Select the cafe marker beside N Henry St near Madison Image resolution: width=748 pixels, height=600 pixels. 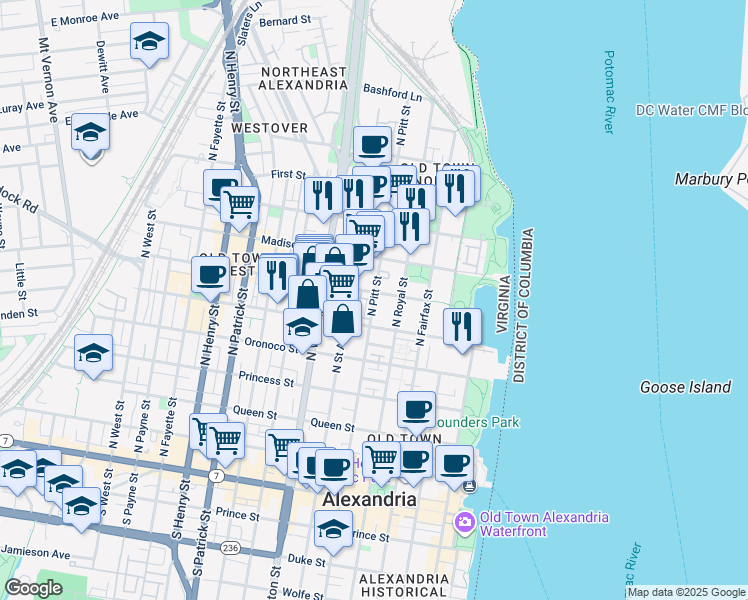[210, 278]
